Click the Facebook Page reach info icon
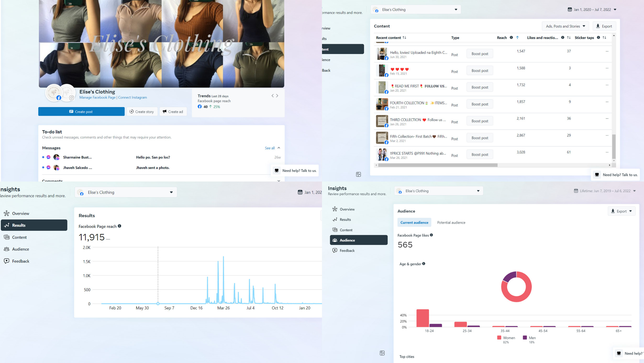The width and height of the screenshot is (644, 363). [x=119, y=226]
